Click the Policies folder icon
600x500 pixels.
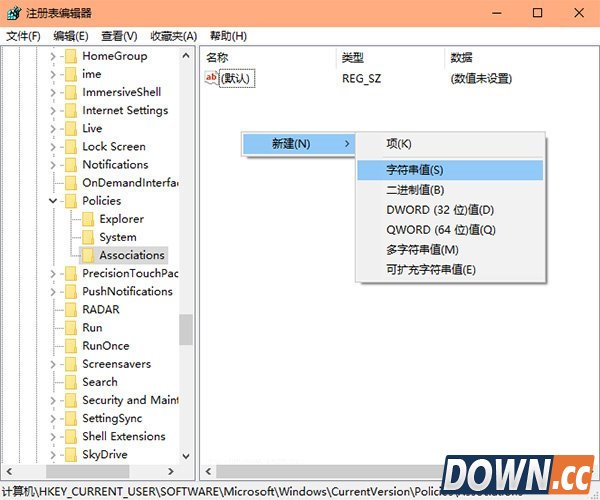click(71, 201)
